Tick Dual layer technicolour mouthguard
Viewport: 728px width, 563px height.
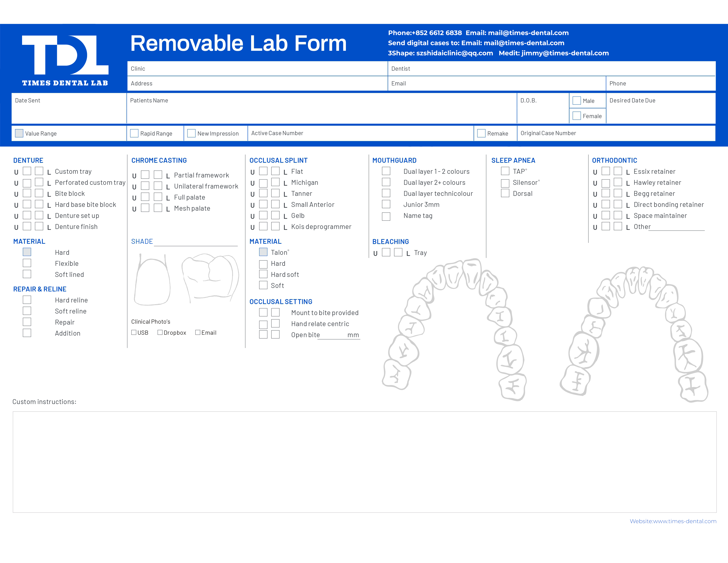(x=386, y=193)
